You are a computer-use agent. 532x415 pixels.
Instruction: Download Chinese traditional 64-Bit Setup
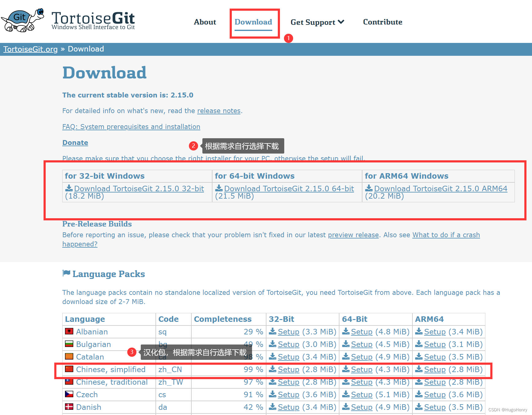pyautogui.click(x=362, y=382)
